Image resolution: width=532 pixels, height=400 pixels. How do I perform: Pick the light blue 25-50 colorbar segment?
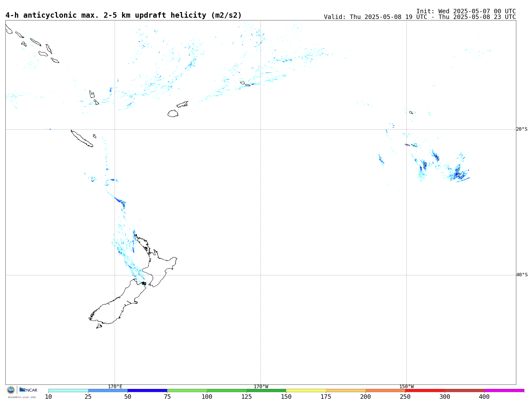[x=108, y=391]
